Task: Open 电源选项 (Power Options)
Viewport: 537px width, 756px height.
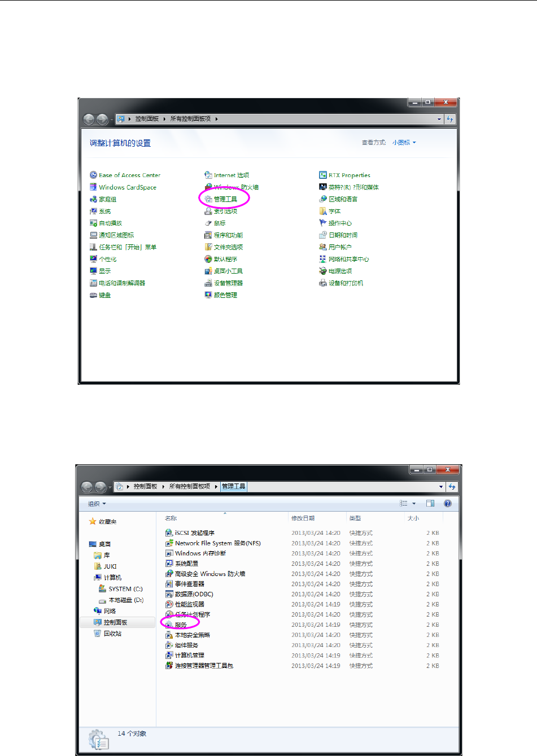Action: pos(335,271)
